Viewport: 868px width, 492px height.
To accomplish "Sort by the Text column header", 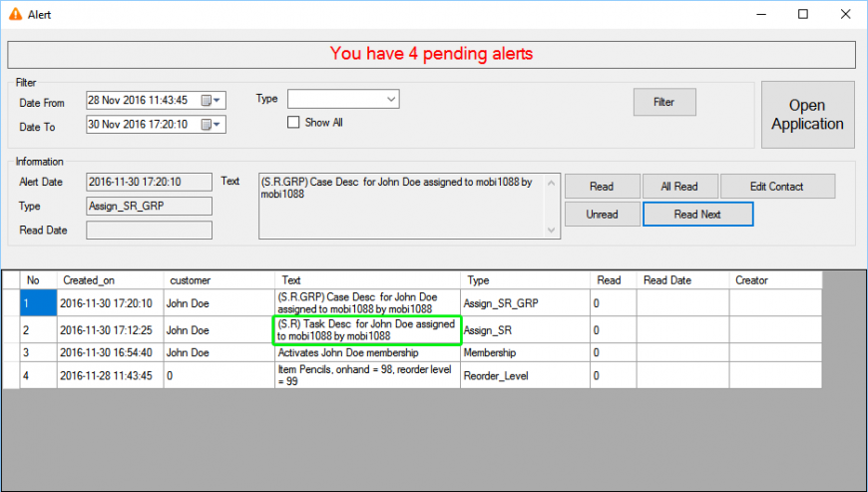I will tap(367, 280).
